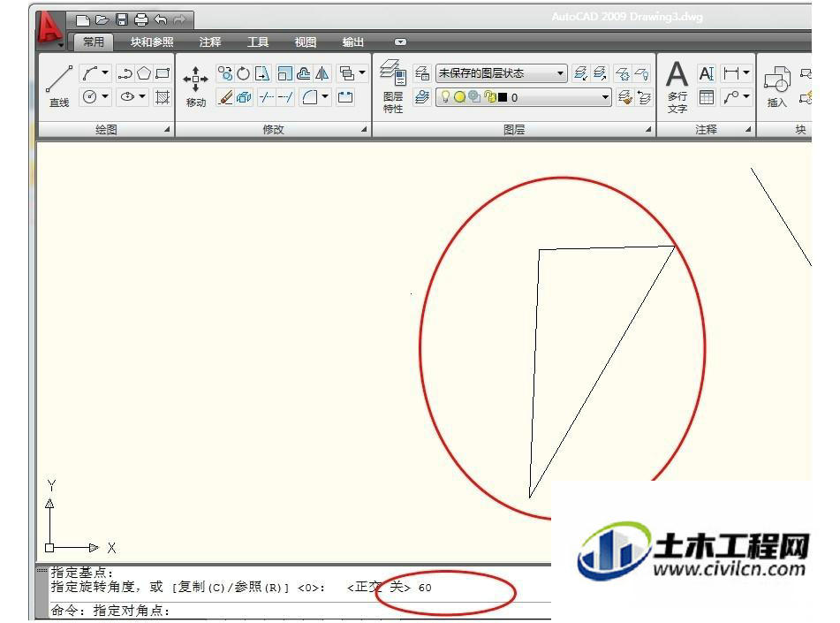
Task: Click the Layer Freeze icon
Action: [623, 73]
